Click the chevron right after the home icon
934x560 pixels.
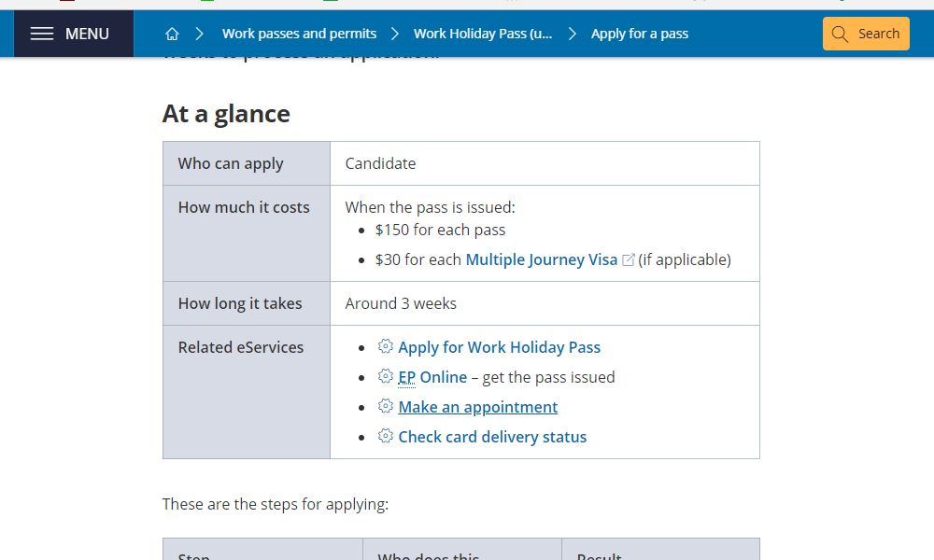(200, 34)
